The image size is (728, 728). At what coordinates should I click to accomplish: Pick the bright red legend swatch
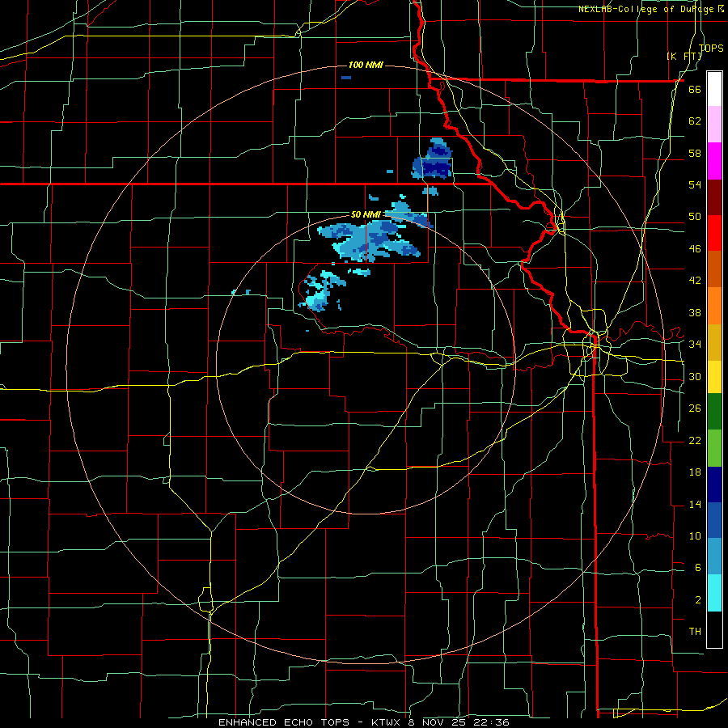click(714, 233)
